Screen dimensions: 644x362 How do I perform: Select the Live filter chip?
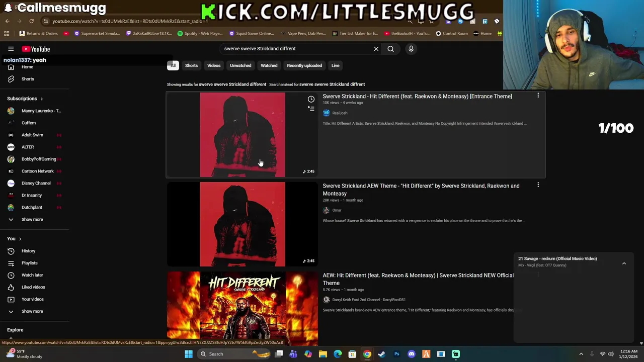(335, 65)
